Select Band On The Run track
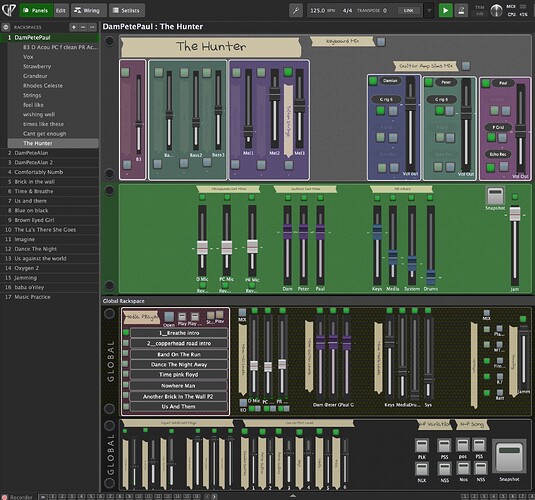This screenshot has width=535, height=500. 179,354
